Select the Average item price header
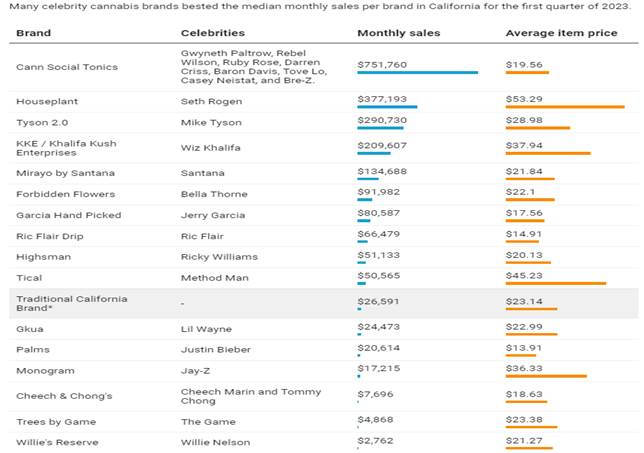644x453 pixels. 559,33
